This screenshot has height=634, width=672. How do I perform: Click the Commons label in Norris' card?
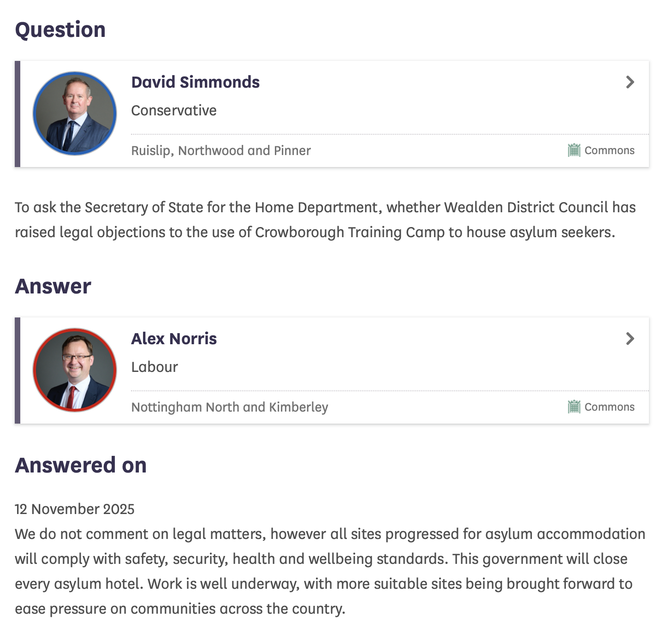click(609, 407)
